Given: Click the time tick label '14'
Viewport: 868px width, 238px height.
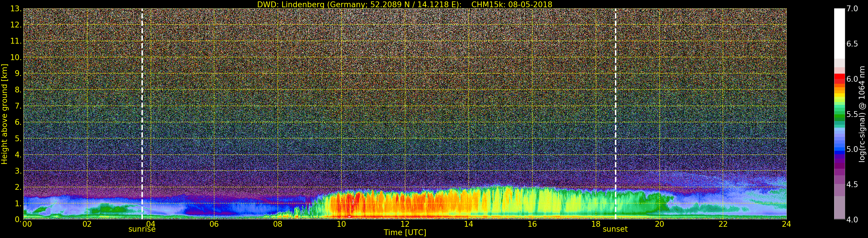Looking at the screenshot, I should click(x=468, y=224).
